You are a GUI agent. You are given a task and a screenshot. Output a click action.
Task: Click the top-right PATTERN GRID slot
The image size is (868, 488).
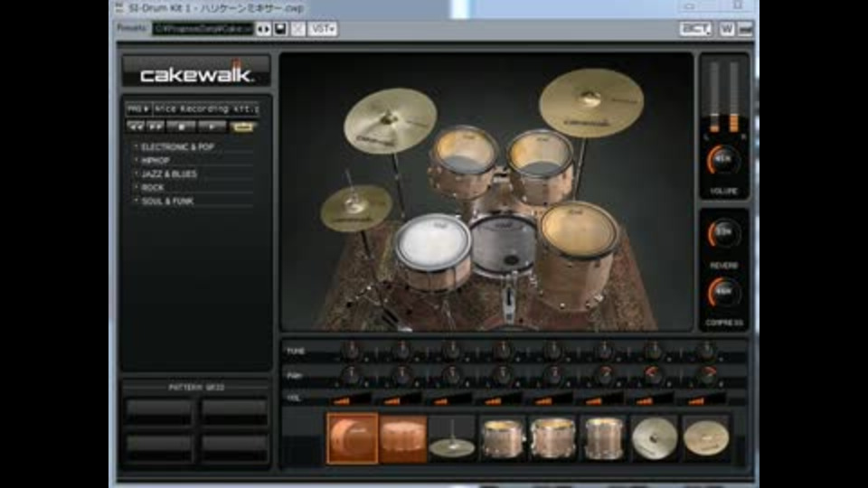(234, 412)
